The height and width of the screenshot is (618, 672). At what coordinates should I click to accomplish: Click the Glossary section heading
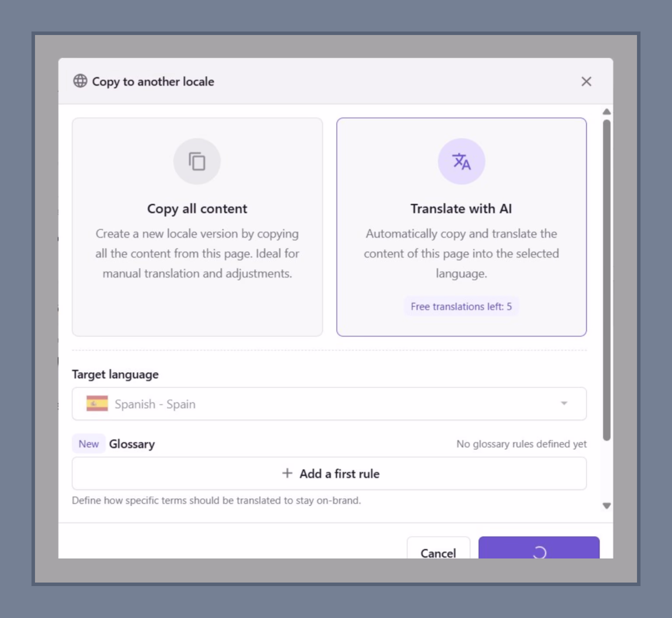pos(132,443)
